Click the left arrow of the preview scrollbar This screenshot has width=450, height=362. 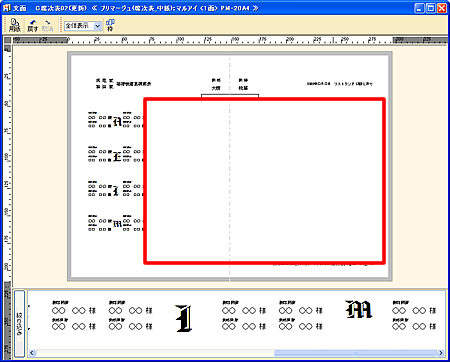[x=32, y=353]
